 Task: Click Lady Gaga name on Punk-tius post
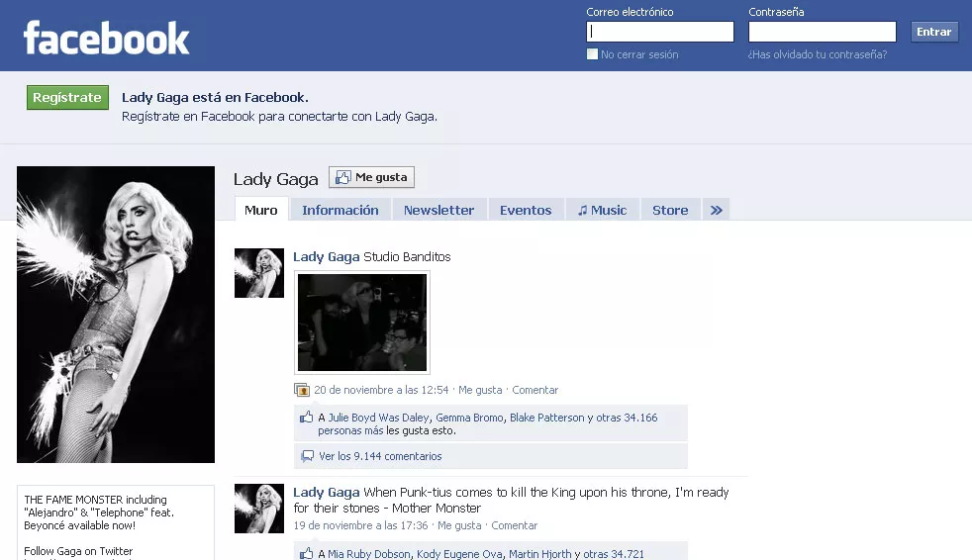(x=326, y=492)
